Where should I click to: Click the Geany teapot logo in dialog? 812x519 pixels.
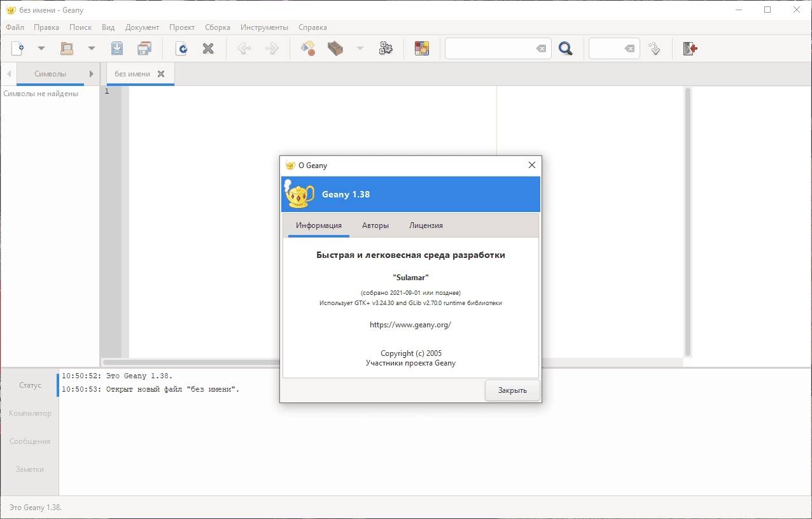click(x=299, y=194)
